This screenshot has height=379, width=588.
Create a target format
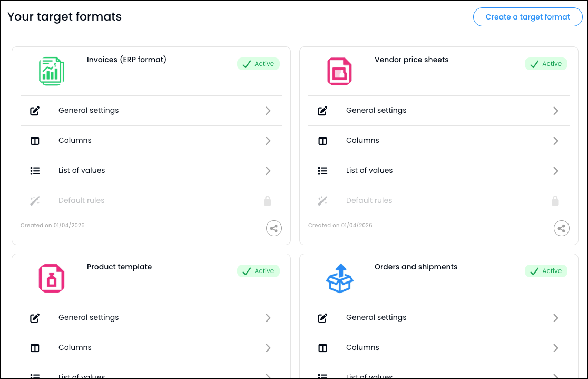pyautogui.click(x=527, y=17)
